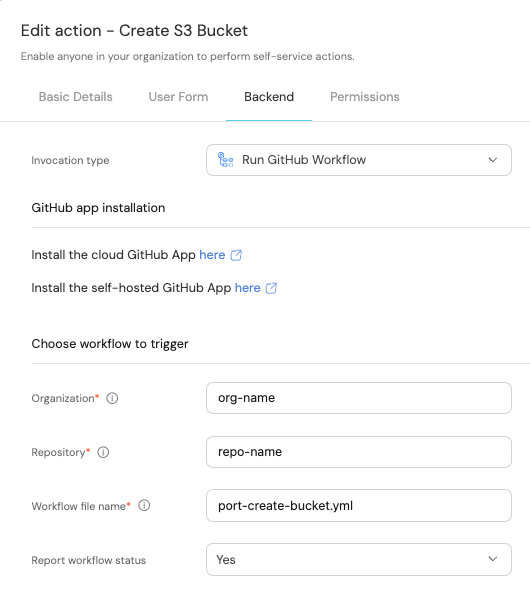Follow the 'here' link for cloud GitHub App
Viewport: 530px width, 594px height.
[212, 255]
